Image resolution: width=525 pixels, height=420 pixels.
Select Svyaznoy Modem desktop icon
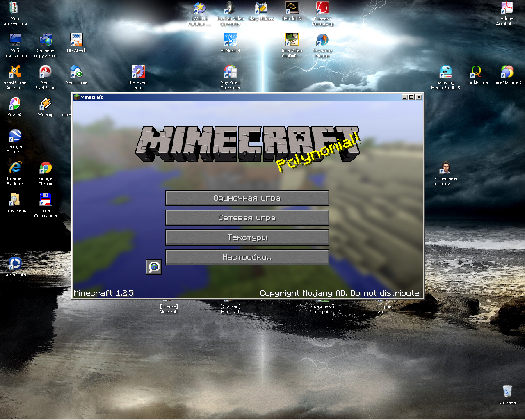pyautogui.click(x=322, y=46)
